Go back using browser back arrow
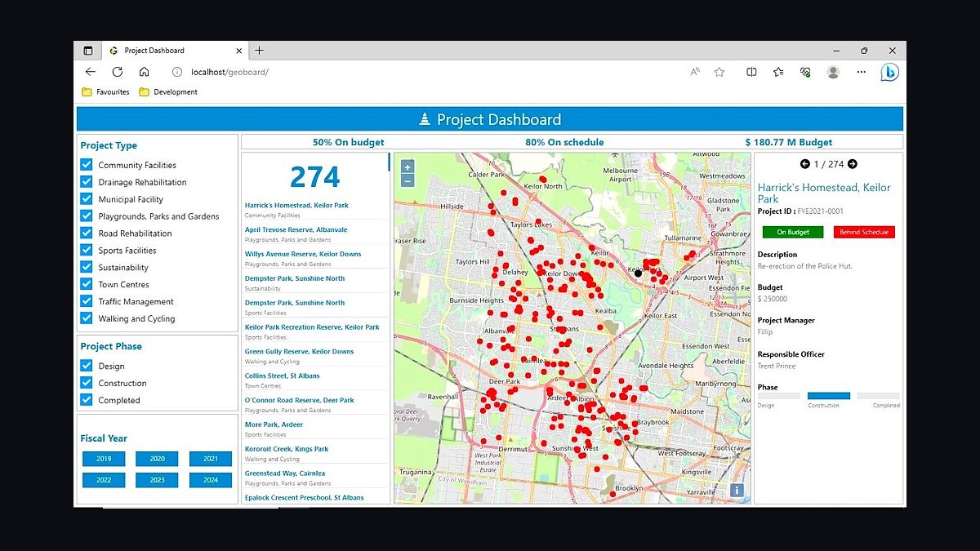Viewport: 980px width, 551px height. coord(91,72)
